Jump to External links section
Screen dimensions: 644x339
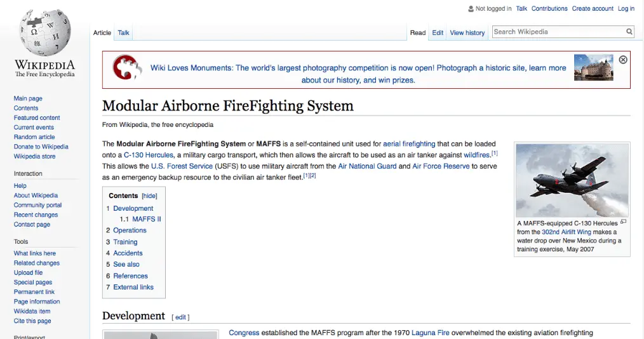[133, 288]
